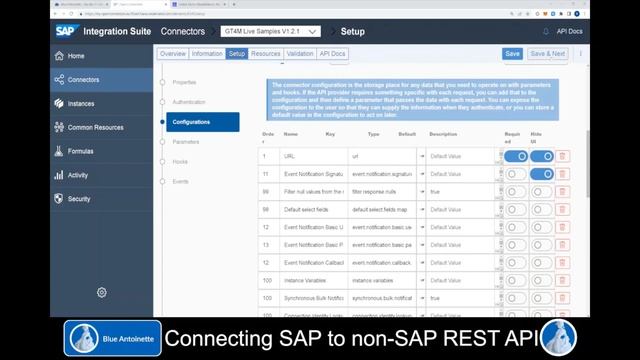Switch to the Overview tab
The width and height of the screenshot is (640, 360).
point(173,53)
